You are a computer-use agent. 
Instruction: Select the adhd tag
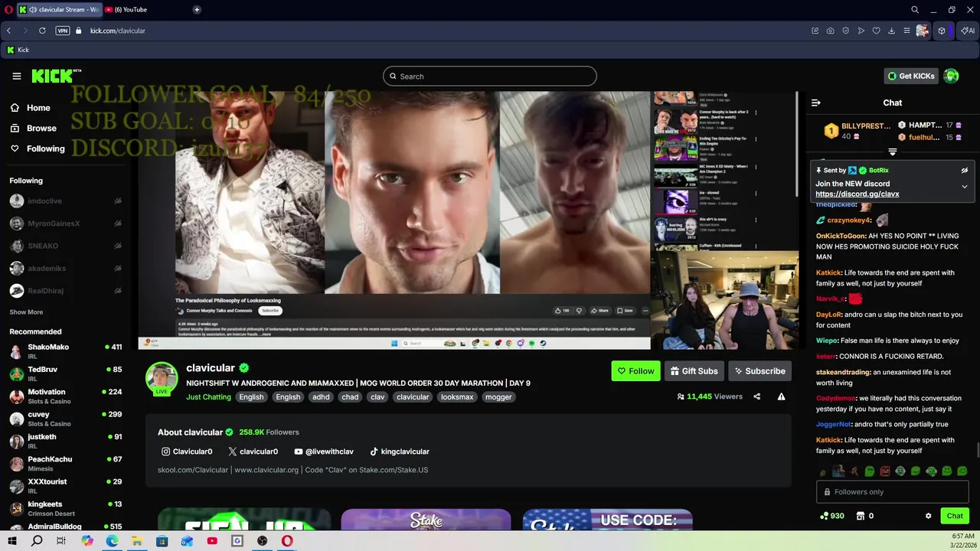pyautogui.click(x=321, y=397)
